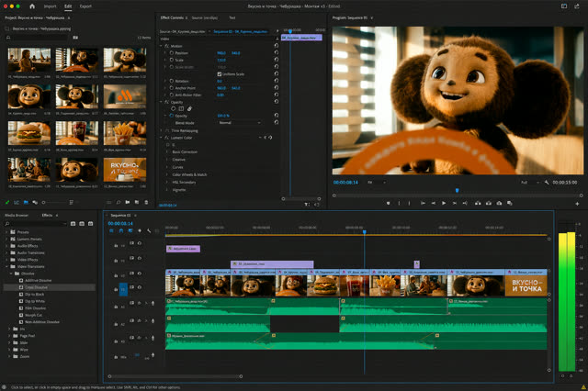Open the Full playback resolution dropdown
Viewport: 588px width, 391px height.
click(x=529, y=183)
